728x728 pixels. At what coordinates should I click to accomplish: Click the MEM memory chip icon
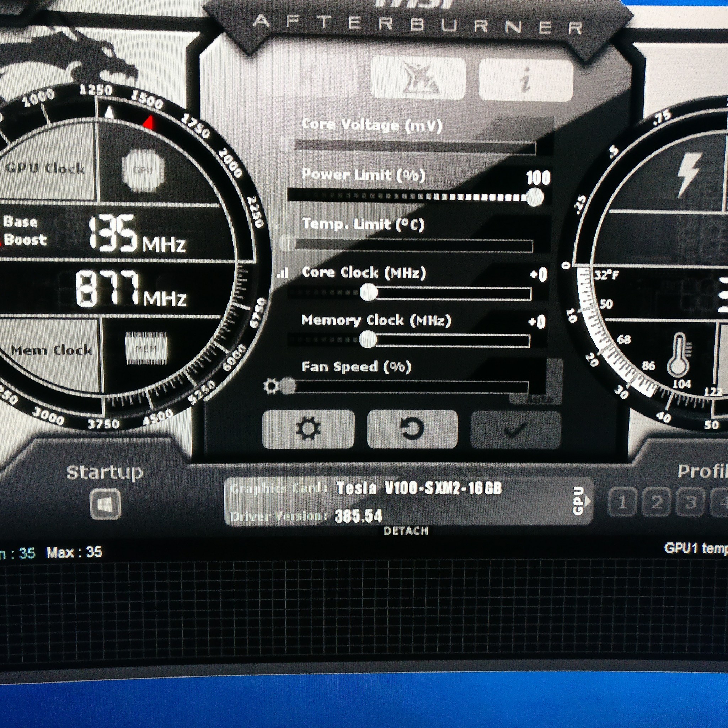tap(146, 348)
